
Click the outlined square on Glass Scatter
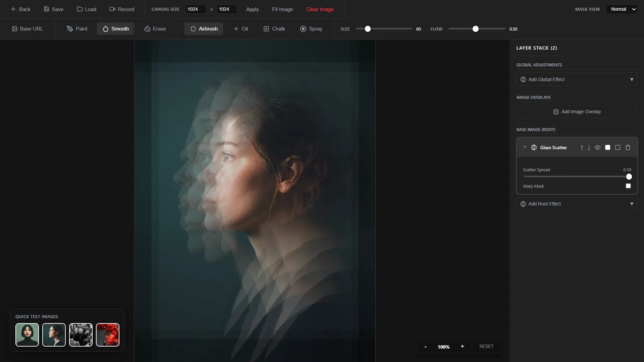[618, 147]
